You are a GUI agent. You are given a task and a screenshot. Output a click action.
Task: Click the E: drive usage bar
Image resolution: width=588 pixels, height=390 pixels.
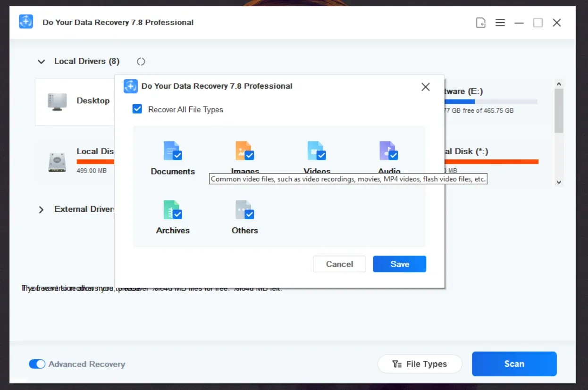pyautogui.click(x=491, y=101)
